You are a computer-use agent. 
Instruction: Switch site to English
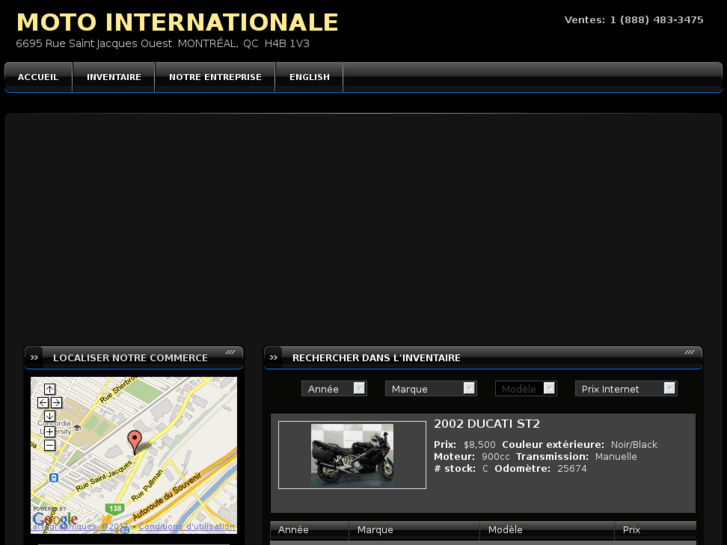(x=309, y=77)
